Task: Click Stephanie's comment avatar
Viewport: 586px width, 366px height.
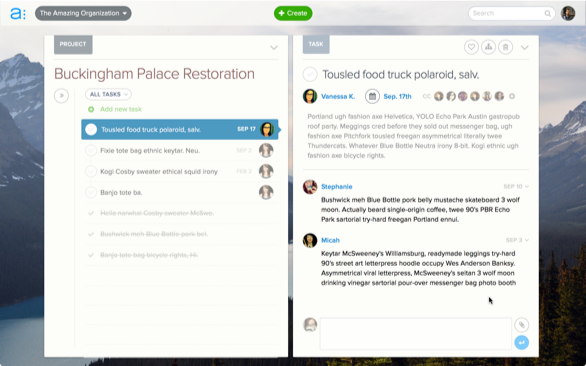Action: click(x=310, y=187)
